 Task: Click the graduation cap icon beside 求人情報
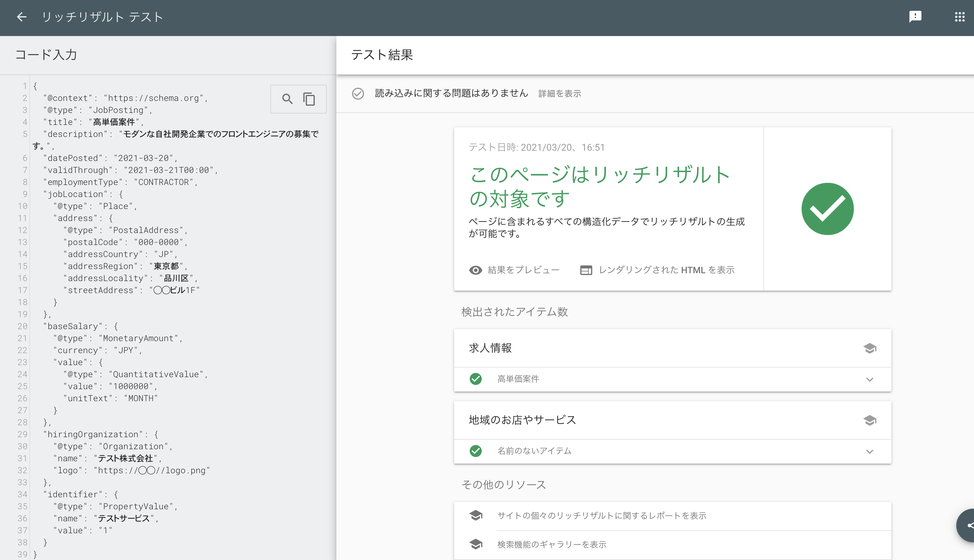pos(870,349)
